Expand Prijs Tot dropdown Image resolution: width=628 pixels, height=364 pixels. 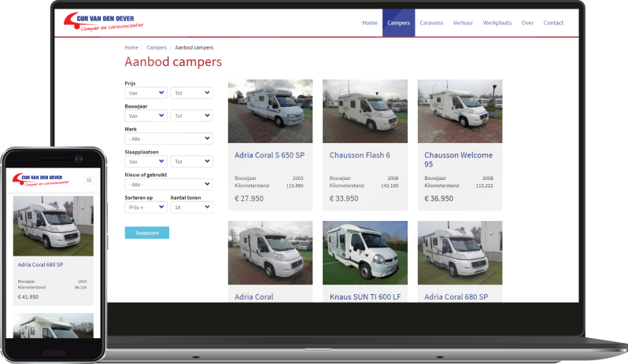[192, 93]
